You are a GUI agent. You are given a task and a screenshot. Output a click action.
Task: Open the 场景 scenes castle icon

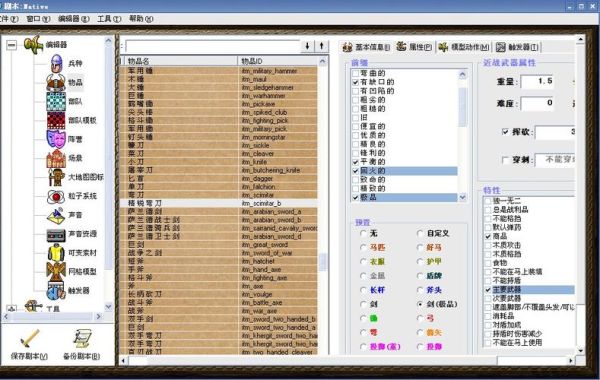point(56,158)
